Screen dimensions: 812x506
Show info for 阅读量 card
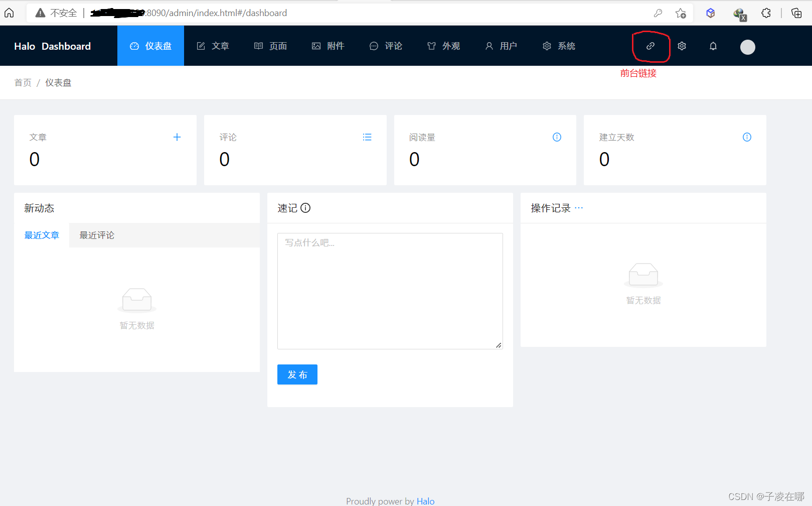[557, 137]
